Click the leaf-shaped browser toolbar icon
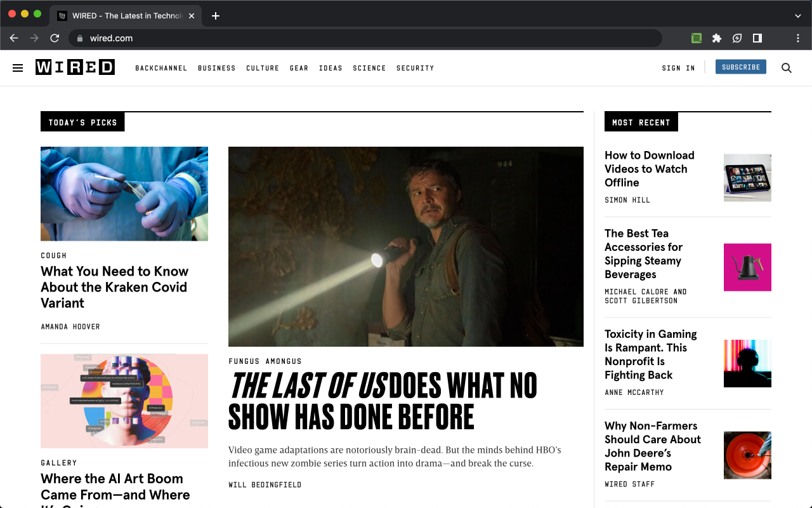812x508 pixels. coord(737,38)
